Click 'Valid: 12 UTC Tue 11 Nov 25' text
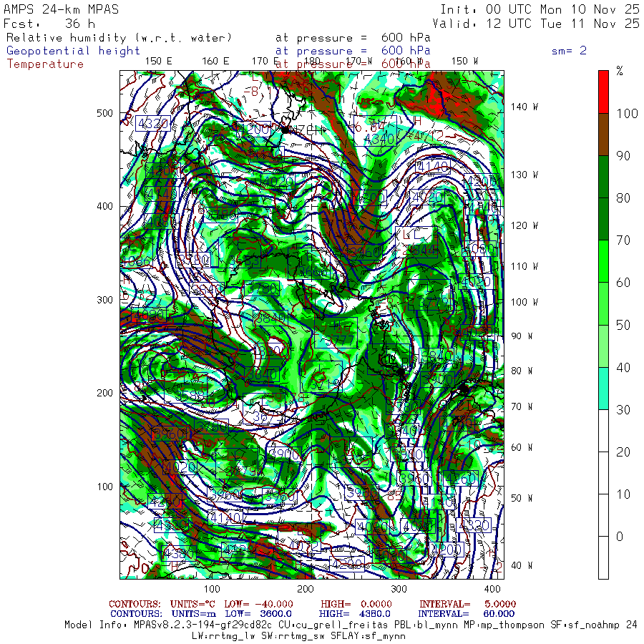This screenshot has width=644, height=644. click(x=535, y=24)
